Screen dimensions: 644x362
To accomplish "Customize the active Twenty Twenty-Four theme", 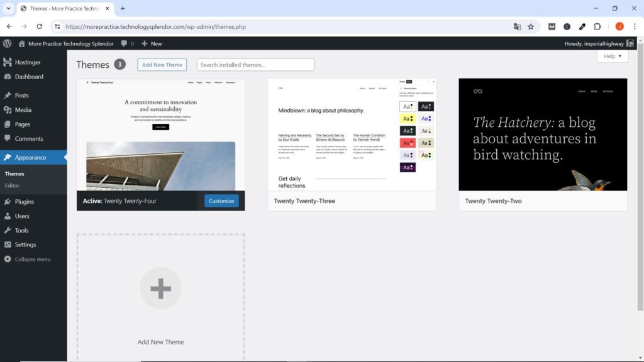I will point(221,200).
